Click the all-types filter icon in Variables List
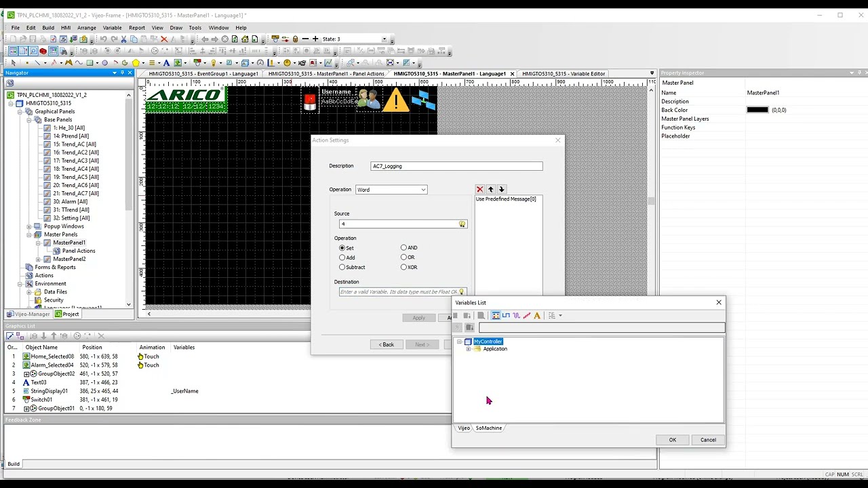Viewport: 868px width, 488px height. click(496, 315)
